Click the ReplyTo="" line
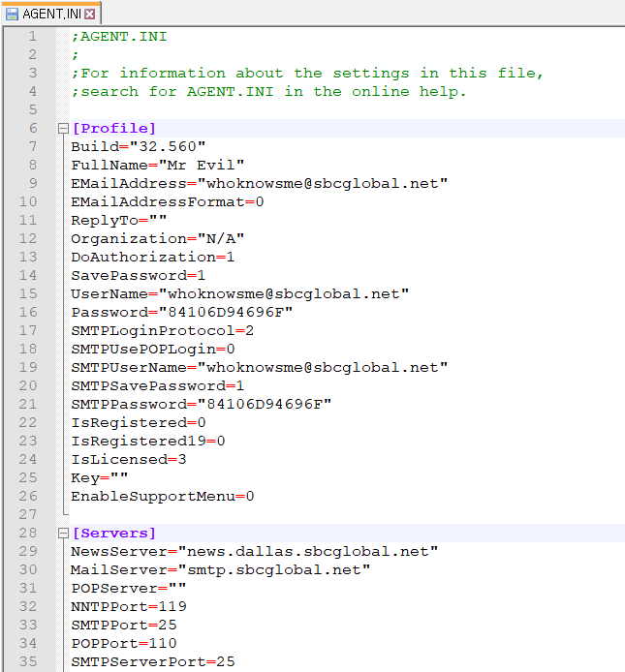The width and height of the screenshot is (625, 672). pyautogui.click(x=119, y=220)
